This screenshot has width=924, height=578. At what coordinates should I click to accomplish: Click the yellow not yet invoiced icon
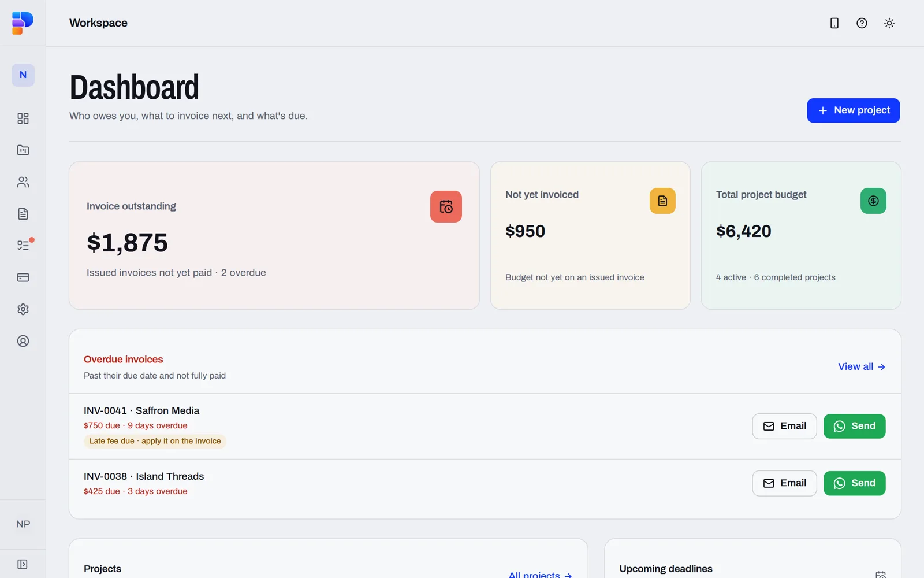[x=662, y=201]
